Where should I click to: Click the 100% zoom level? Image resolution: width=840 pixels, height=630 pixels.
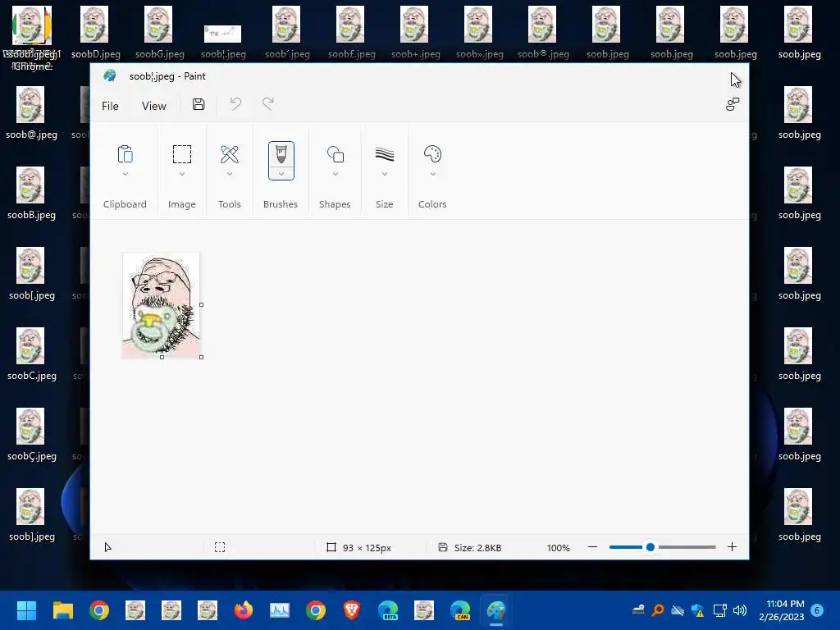[558, 547]
